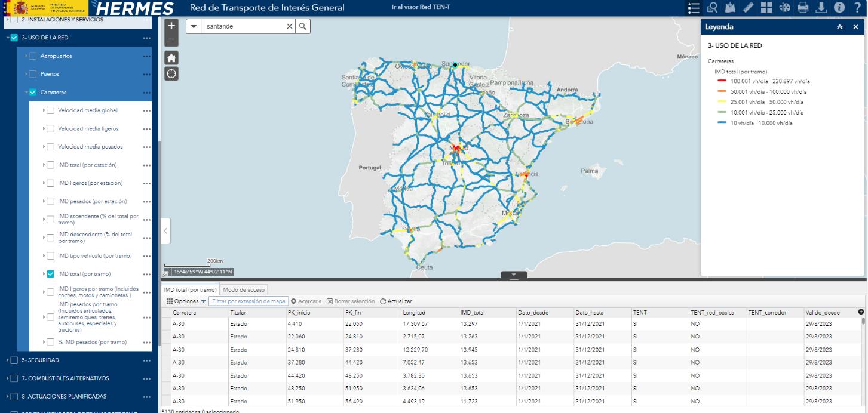Open the basemap gallery grid icon
This screenshot has width=868, height=413.
point(766,8)
